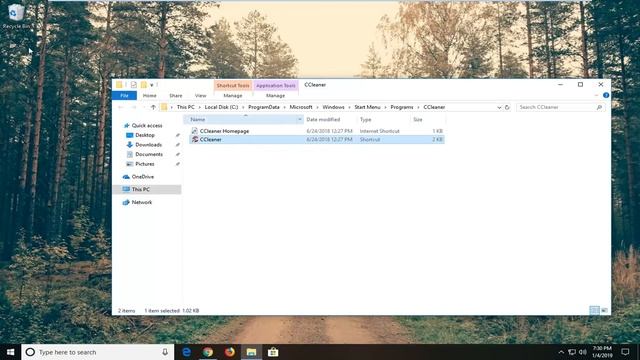Open the Recycle Bin desktop icon
The image size is (640, 360).
click(16, 16)
